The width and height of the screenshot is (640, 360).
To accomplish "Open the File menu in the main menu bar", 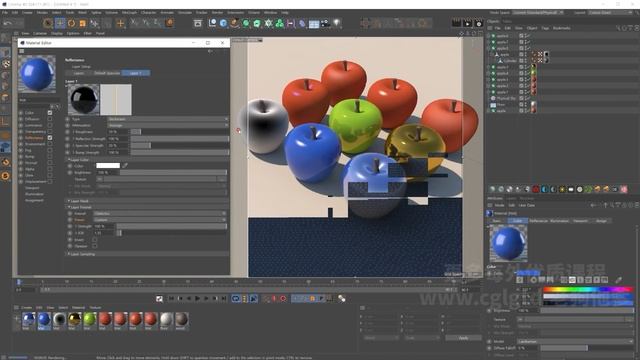I will (x=4, y=13).
